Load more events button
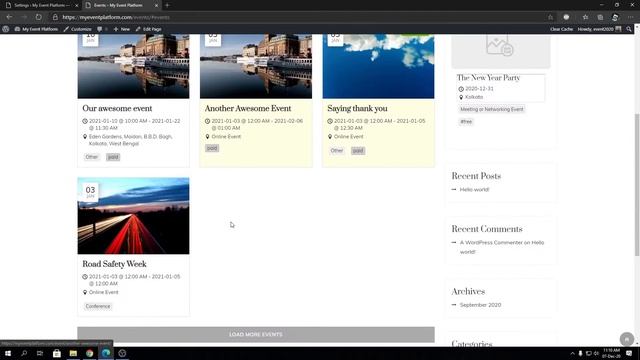 tap(256, 334)
